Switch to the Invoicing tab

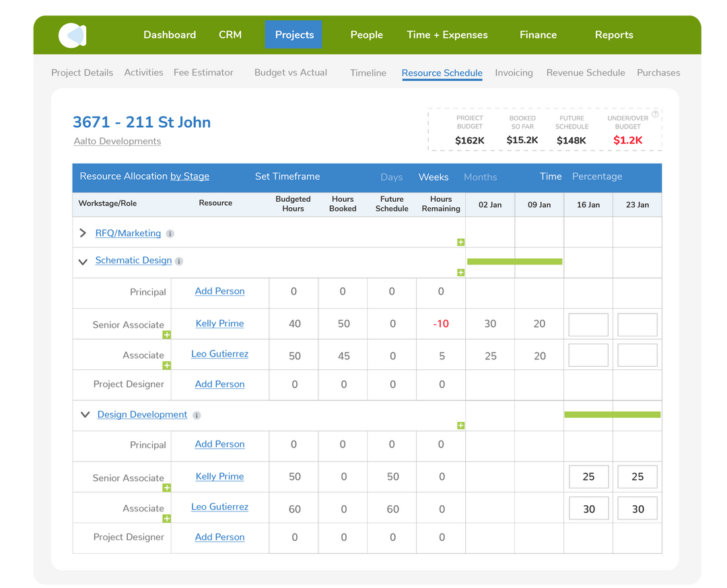pyautogui.click(x=514, y=73)
